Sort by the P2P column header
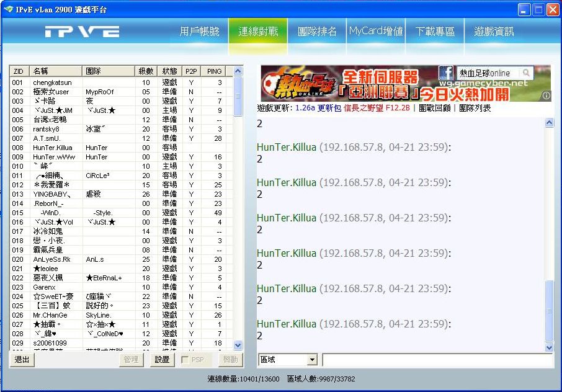Image resolution: width=562 pixels, height=392 pixels. pyautogui.click(x=192, y=71)
